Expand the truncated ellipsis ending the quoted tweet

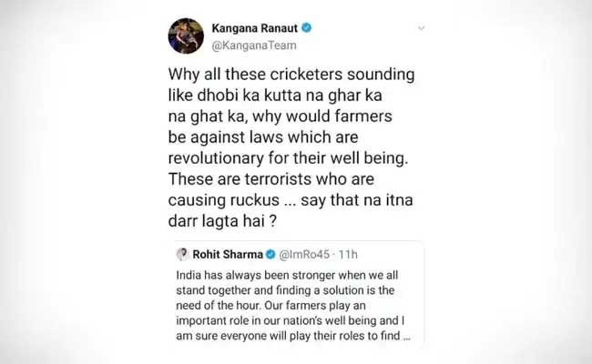[x=406, y=337]
